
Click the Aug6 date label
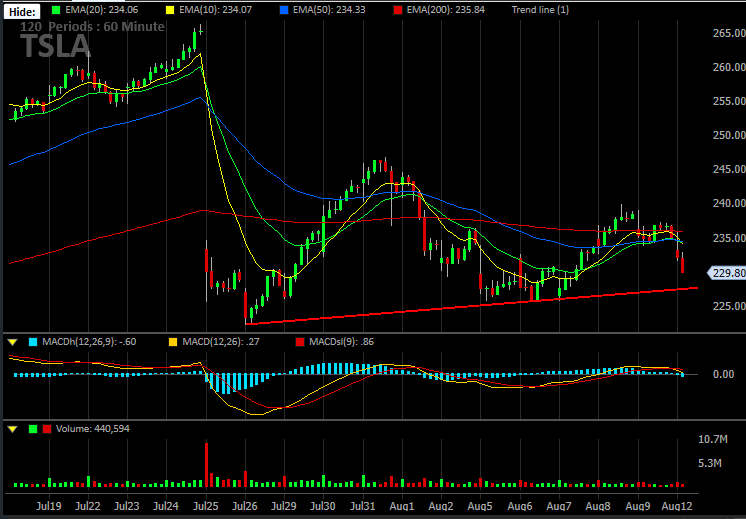tap(520, 506)
